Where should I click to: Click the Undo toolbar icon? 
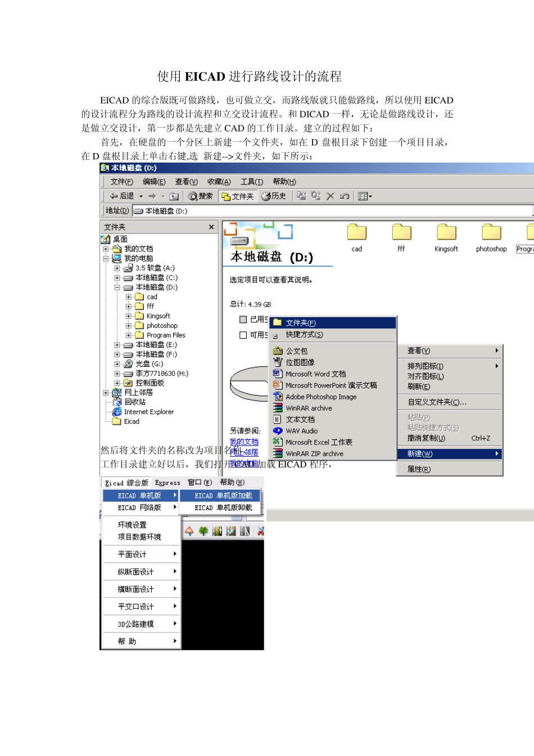[x=345, y=196]
